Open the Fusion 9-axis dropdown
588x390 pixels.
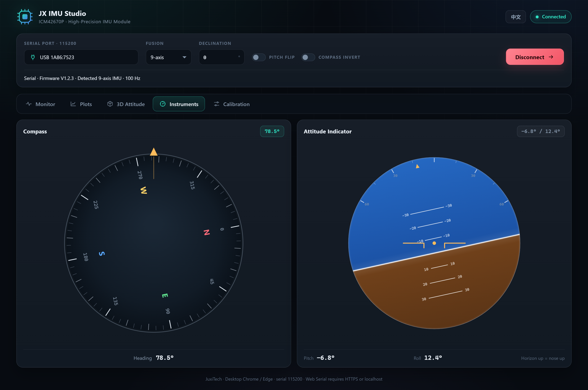[169, 57]
